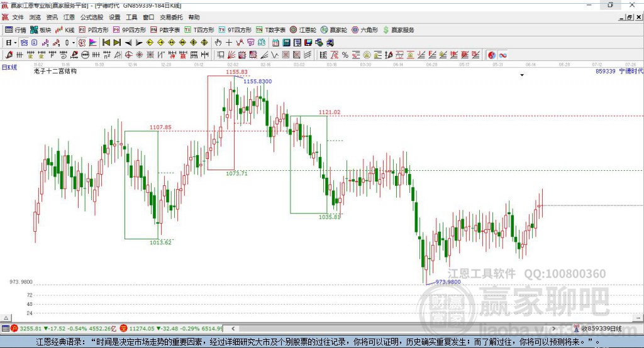Image resolution: width=644 pixels, height=348 pixels.
Task: Open the P数字表 number table
Action: tap(165, 30)
